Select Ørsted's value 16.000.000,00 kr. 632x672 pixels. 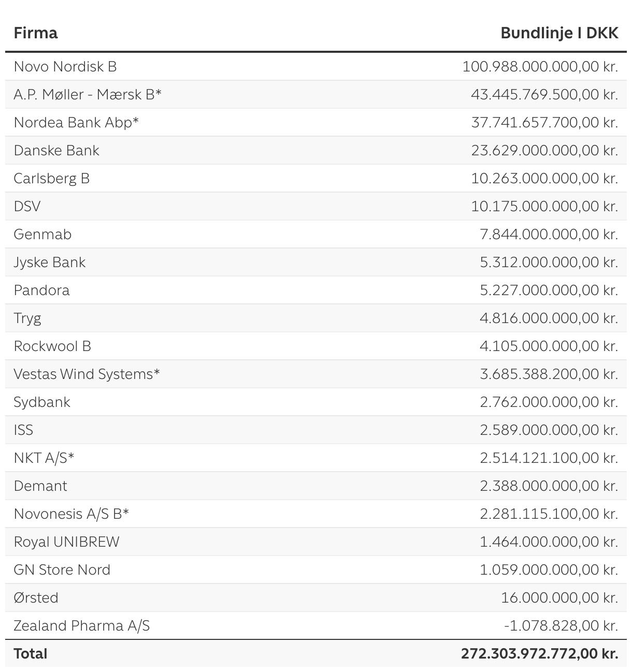coord(559,598)
